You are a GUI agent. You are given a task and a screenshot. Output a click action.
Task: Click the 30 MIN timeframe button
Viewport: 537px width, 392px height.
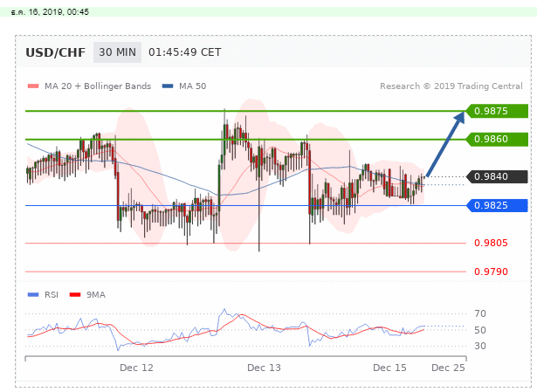(117, 52)
